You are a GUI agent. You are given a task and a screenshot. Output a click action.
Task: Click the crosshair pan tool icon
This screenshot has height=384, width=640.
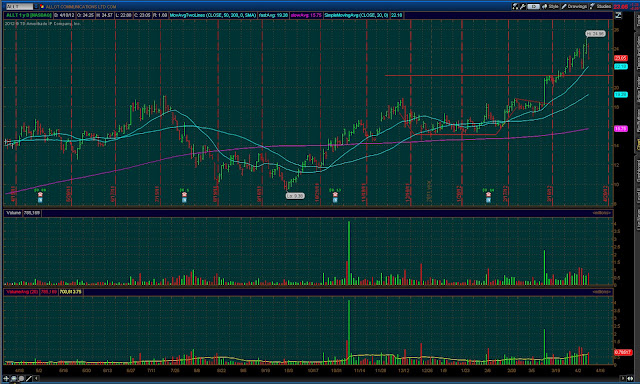pyautogui.click(x=6, y=378)
